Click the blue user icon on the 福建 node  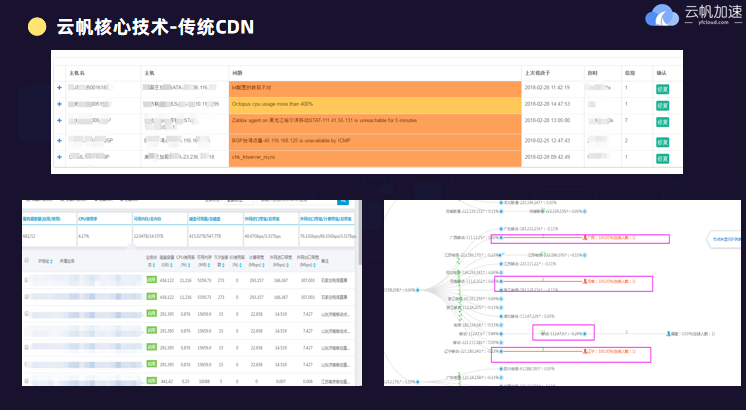tap(667, 333)
